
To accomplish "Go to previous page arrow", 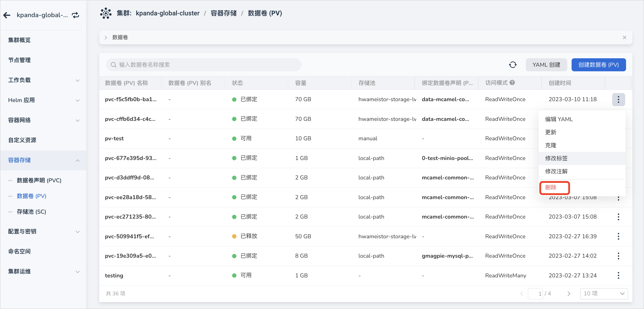I will pyautogui.click(x=522, y=294).
